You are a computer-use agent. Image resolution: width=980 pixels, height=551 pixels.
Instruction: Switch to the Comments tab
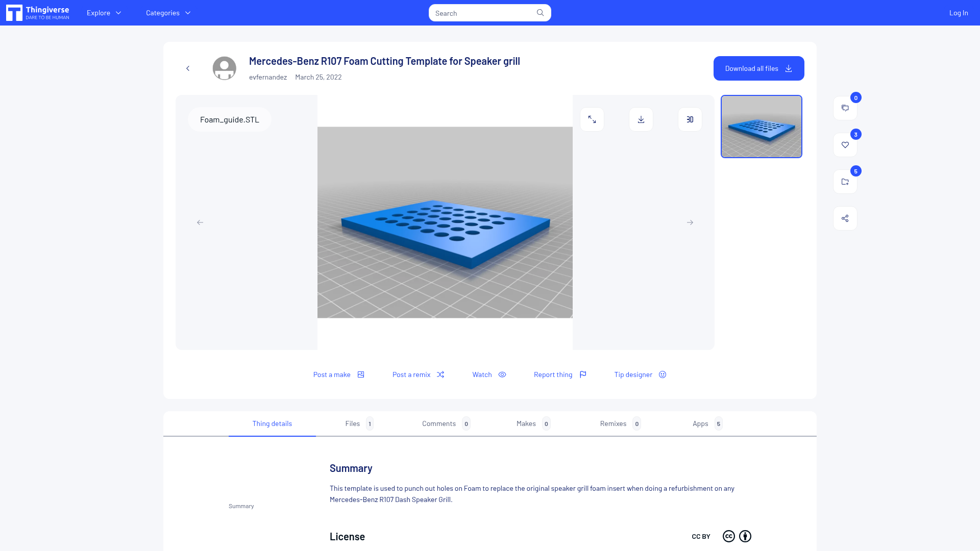coord(446,423)
